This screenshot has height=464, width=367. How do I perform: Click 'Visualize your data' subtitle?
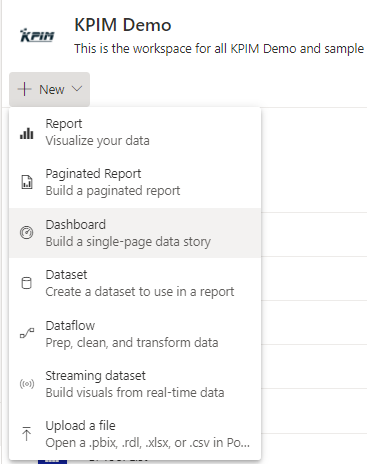pos(97,141)
